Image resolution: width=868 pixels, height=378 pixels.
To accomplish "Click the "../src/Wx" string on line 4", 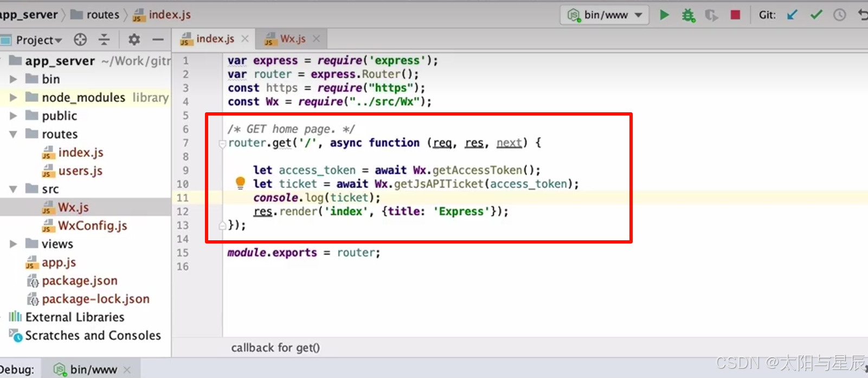I will coord(384,101).
